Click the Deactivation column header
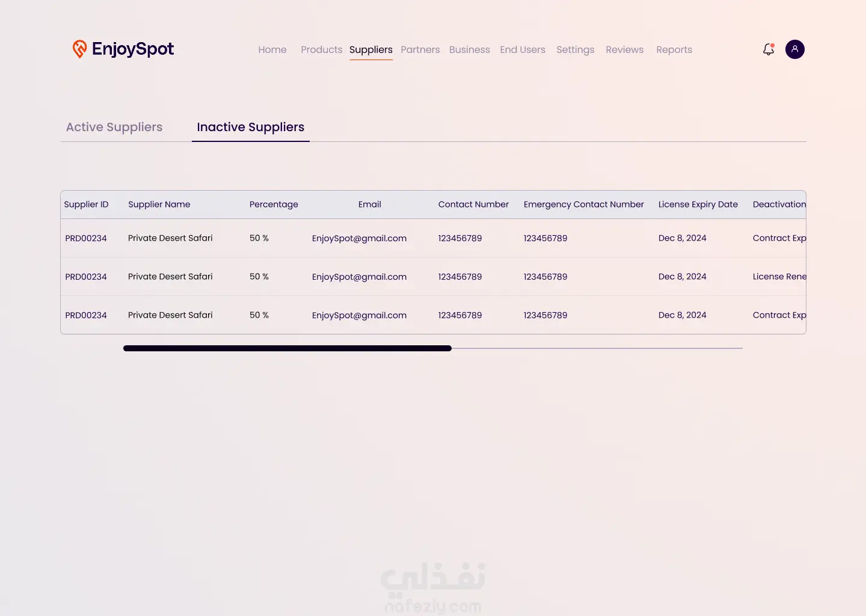This screenshot has width=866, height=616. [779, 205]
